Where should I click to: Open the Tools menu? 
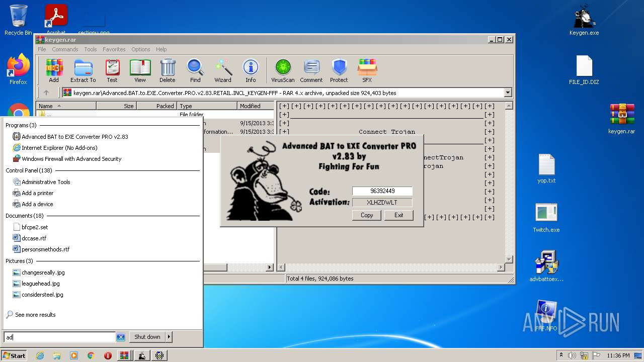[x=91, y=49]
